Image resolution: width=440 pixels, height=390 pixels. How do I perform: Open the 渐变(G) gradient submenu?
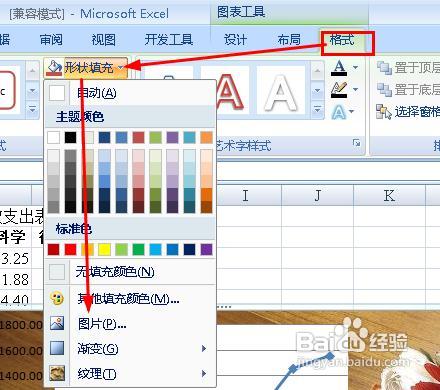point(130,349)
